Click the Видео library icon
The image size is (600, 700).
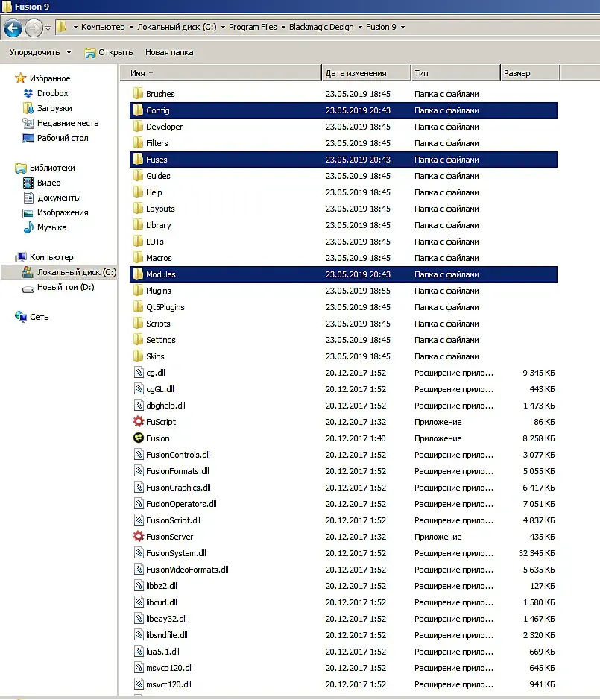28,183
